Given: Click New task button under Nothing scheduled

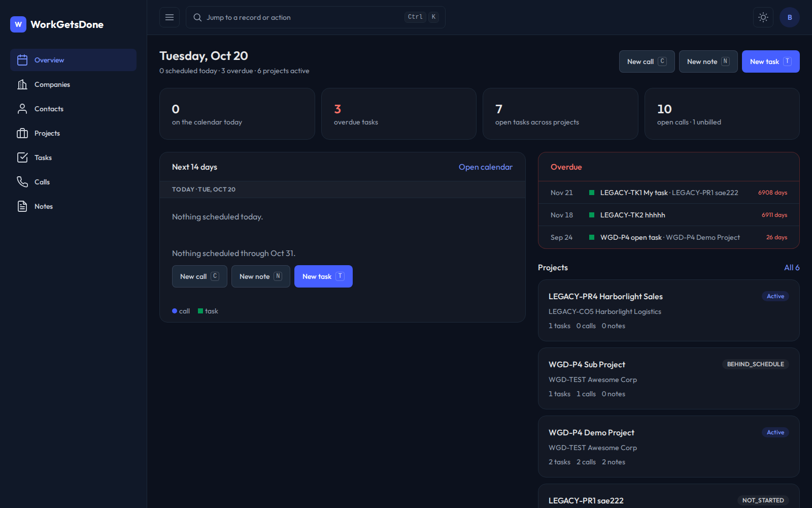Looking at the screenshot, I should [x=323, y=276].
